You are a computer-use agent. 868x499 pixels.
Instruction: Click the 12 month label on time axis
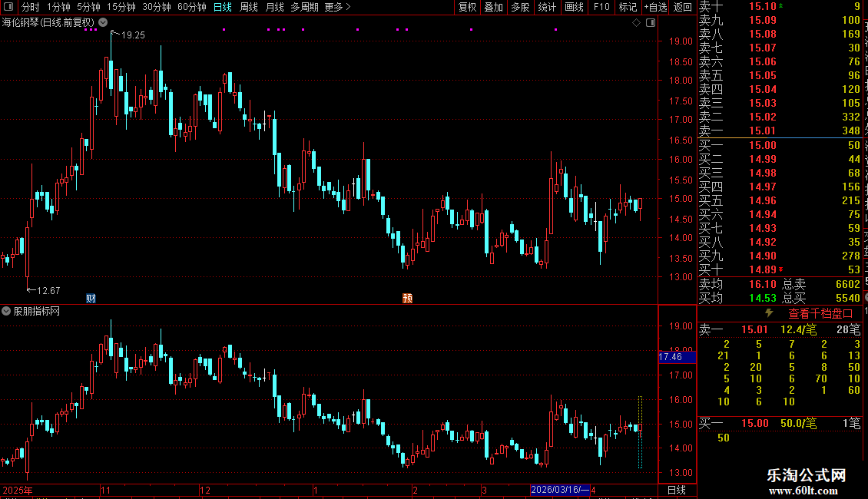(x=205, y=490)
